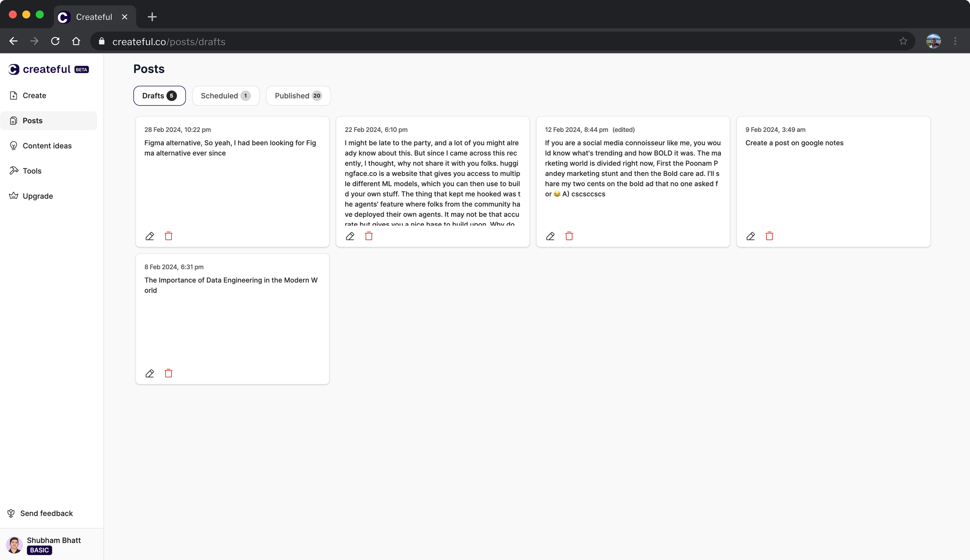Screen dimensions: 970x560
Task: Click the (edited) label
Action: 624,130
